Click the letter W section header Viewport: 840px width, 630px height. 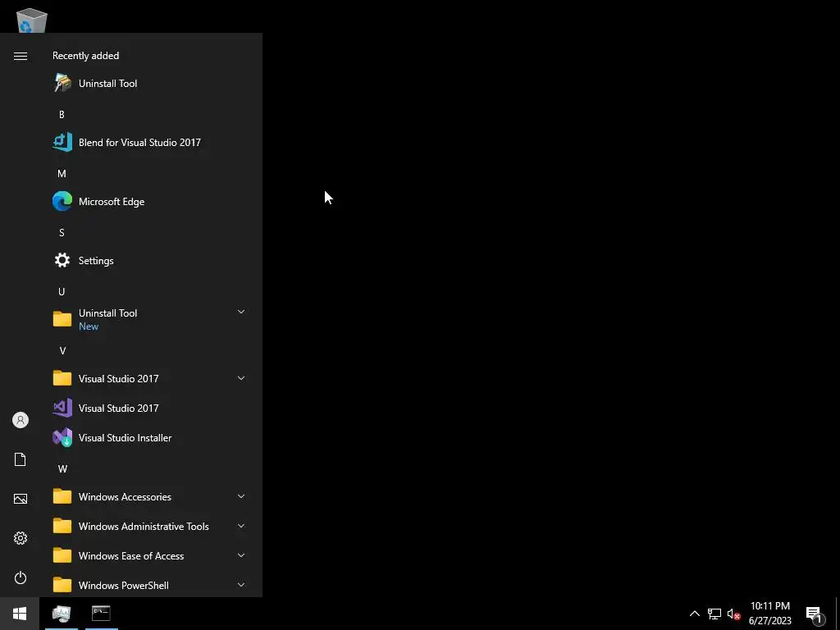[x=62, y=468]
